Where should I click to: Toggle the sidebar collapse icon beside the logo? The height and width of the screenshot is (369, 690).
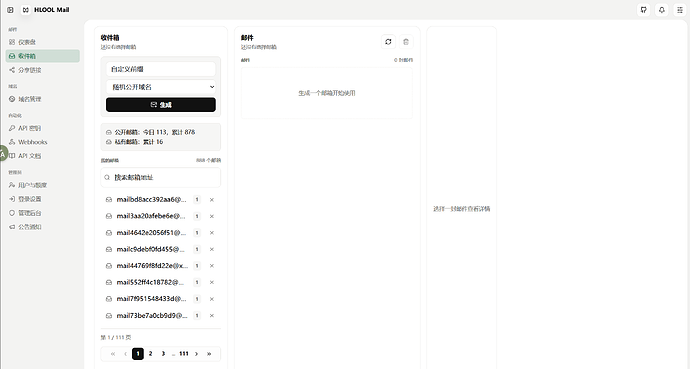(x=10, y=10)
